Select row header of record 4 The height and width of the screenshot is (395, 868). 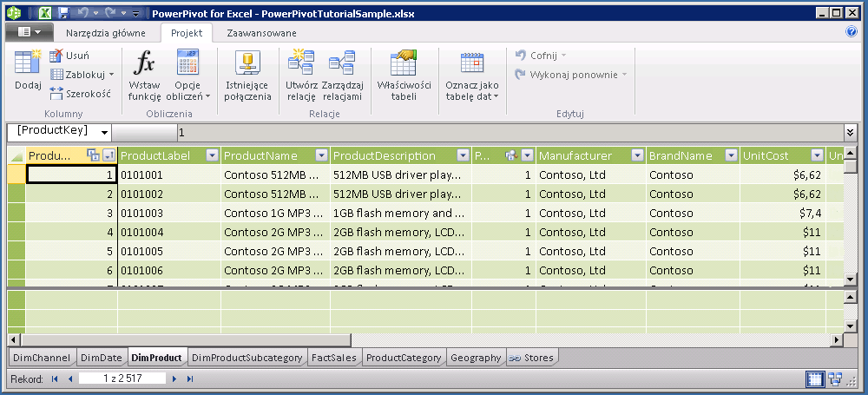(x=16, y=232)
